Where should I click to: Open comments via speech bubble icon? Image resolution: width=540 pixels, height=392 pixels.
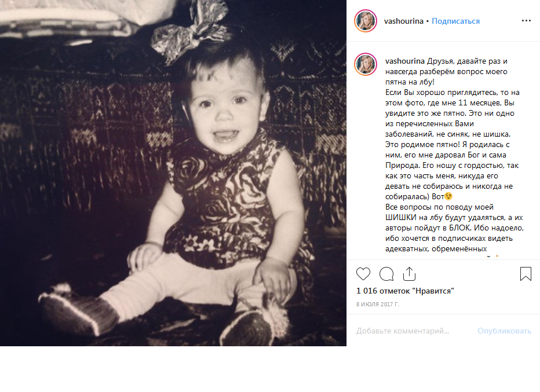pyautogui.click(x=386, y=274)
